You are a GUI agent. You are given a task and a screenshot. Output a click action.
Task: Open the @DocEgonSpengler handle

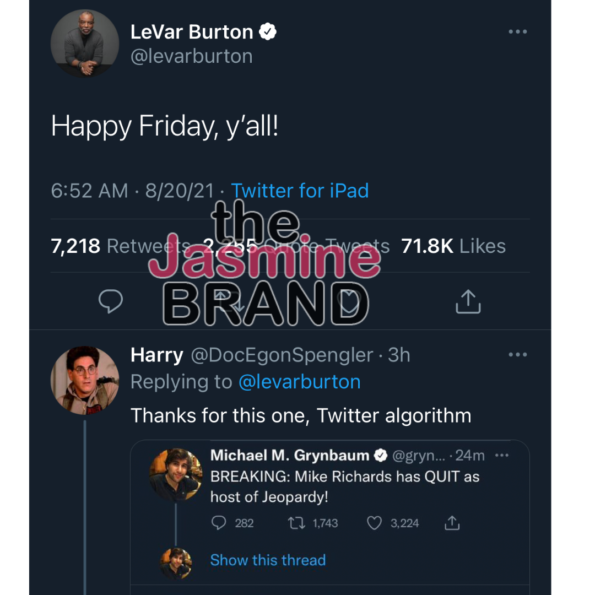click(x=282, y=356)
